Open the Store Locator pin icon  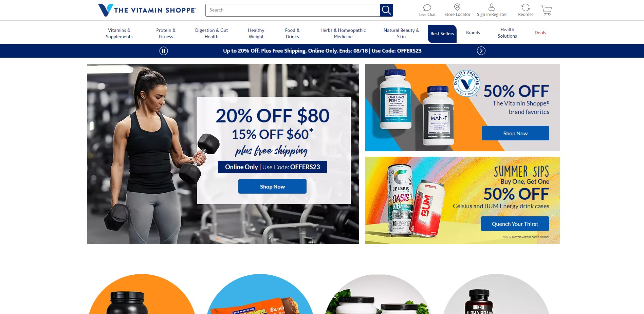[x=457, y=7]
